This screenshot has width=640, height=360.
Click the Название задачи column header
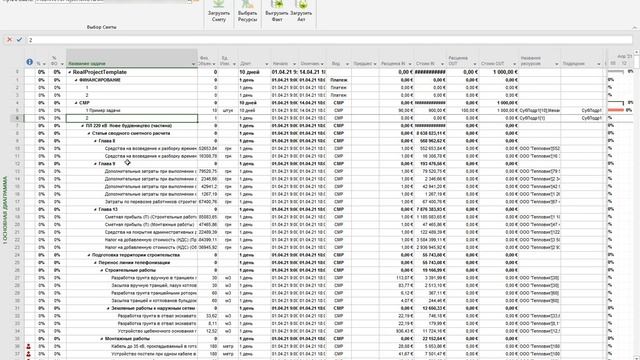click(x=132, y=59)
